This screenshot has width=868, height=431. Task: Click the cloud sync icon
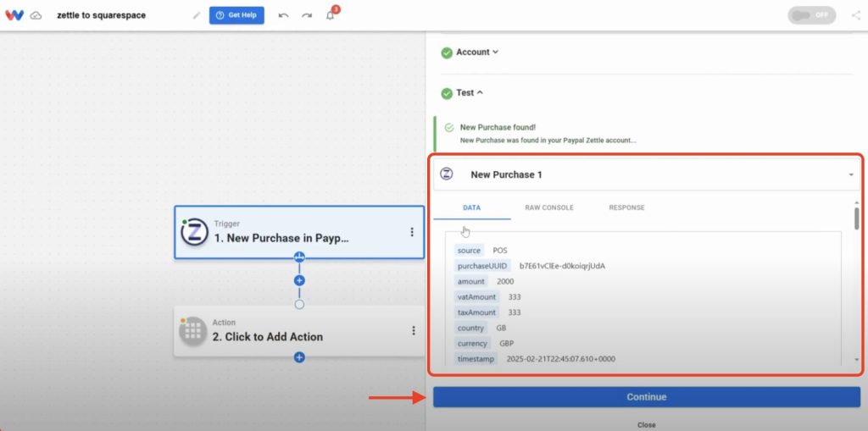pyautogui.click(x=36, y=15)
